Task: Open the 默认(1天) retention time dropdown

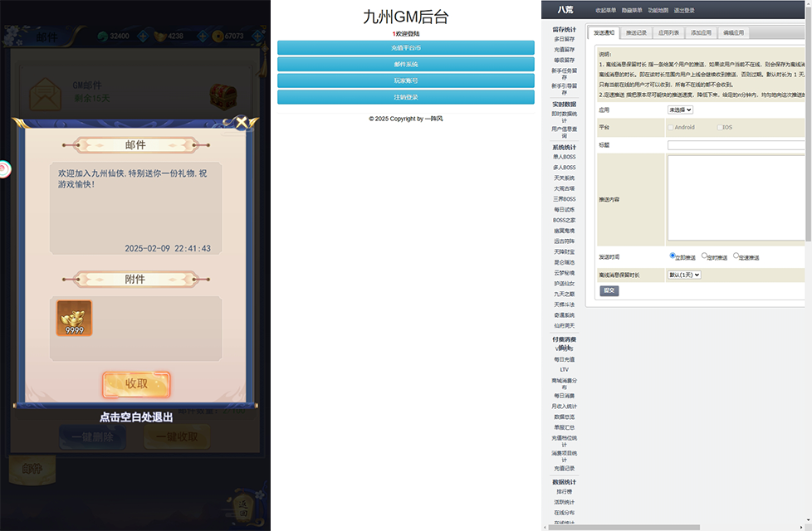Action: coord(684,275)
